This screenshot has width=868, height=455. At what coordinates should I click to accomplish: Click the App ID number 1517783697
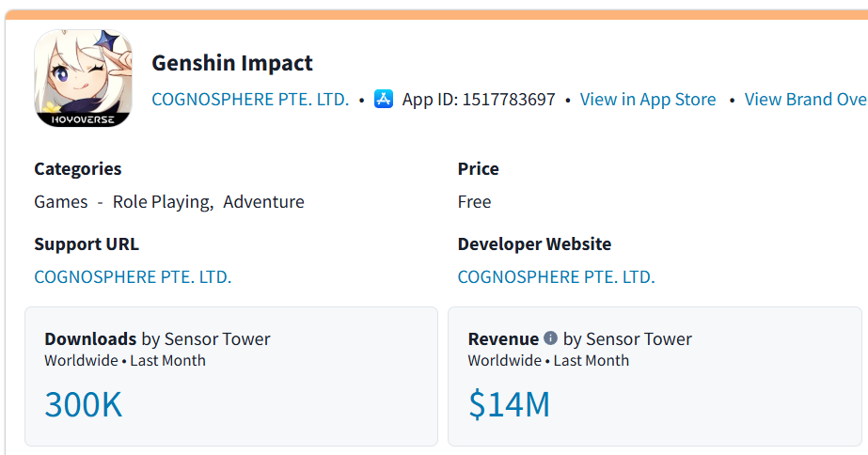pos(509,100)
